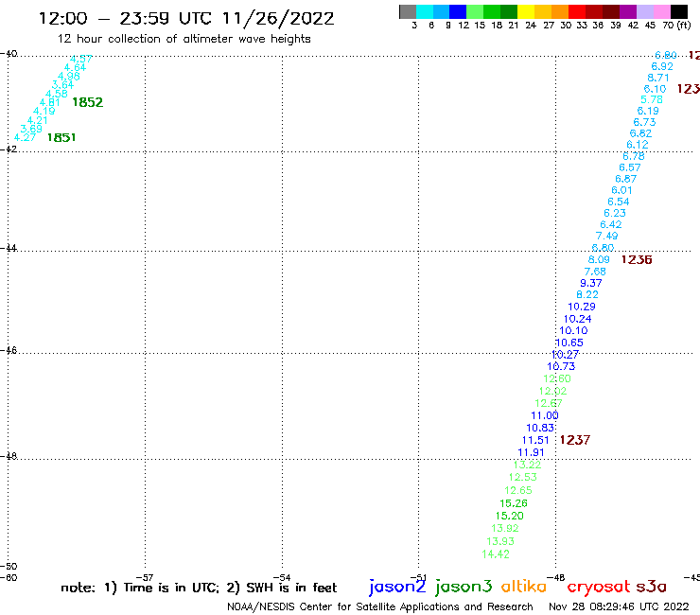Click the pink swatch in color scale

tap(661, 11)
